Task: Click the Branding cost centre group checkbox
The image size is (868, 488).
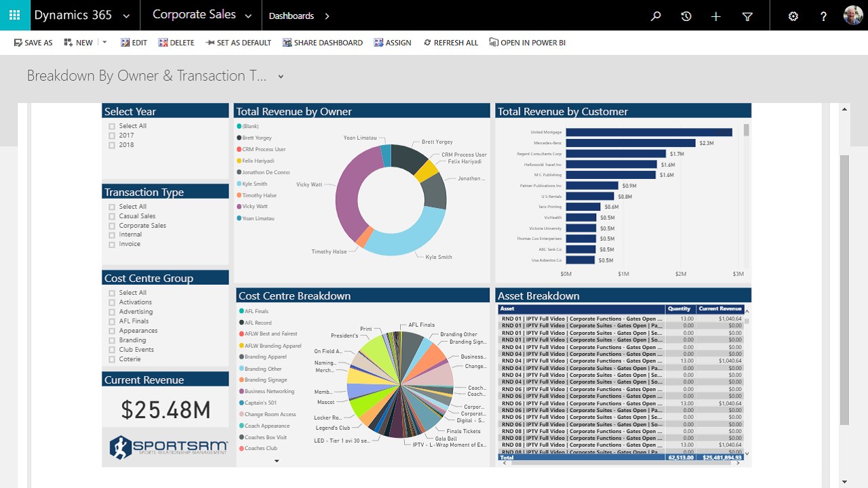Action: pos(112,340)
